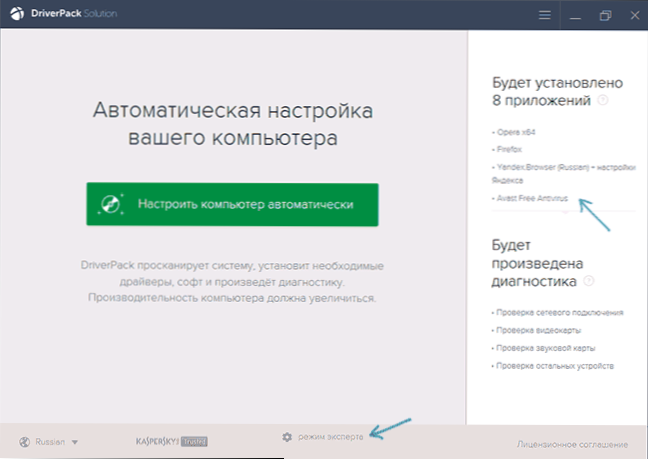The width and height of the screenshot is (648, 459).
Task: Click the green automatic computer setup button
Action: [232, 205]
